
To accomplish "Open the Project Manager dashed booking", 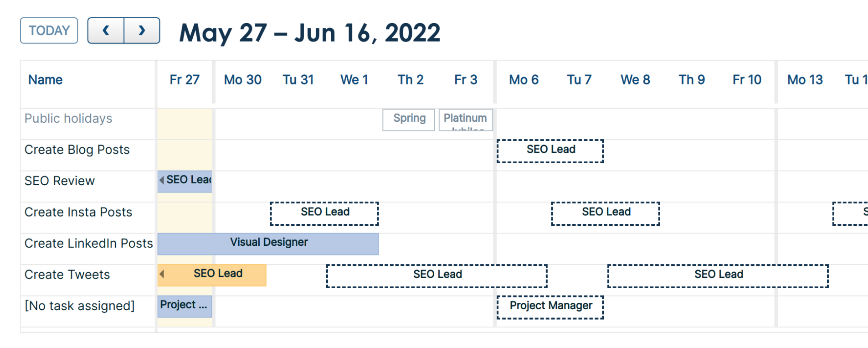I will tap(550, 306).
